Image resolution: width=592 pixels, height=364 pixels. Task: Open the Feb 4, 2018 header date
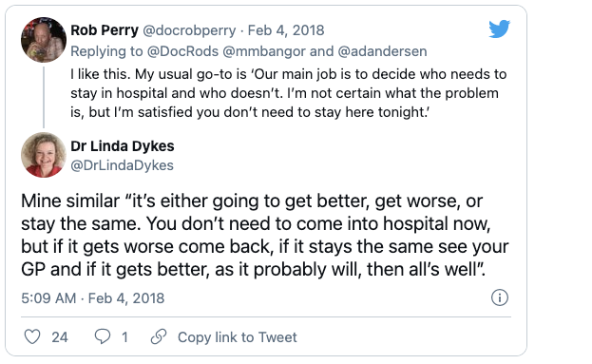(286, 30)
